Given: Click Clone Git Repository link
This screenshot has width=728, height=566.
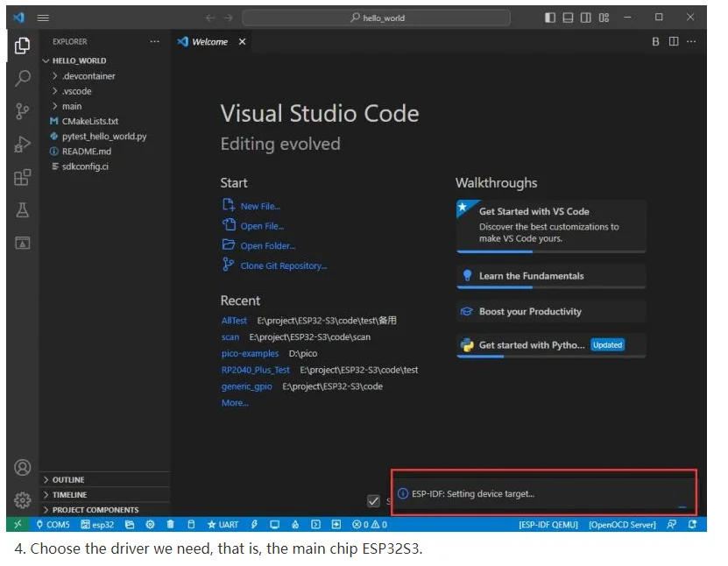Looking at the screenshot, I should (x=284, y=265).
